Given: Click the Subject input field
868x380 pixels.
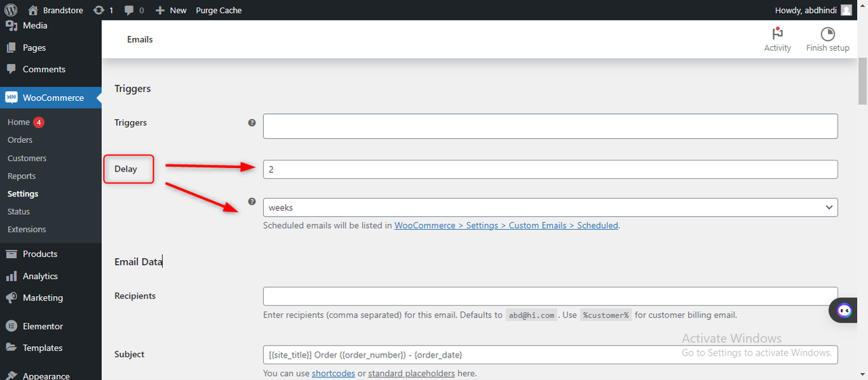Looking at the screenshot, I should point(550,355).
